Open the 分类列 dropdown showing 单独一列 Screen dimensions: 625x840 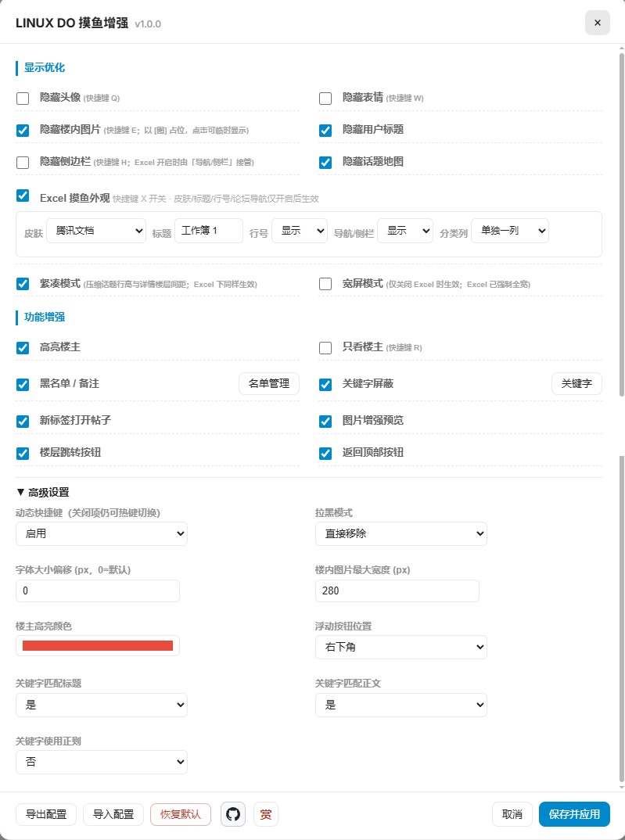510,231
